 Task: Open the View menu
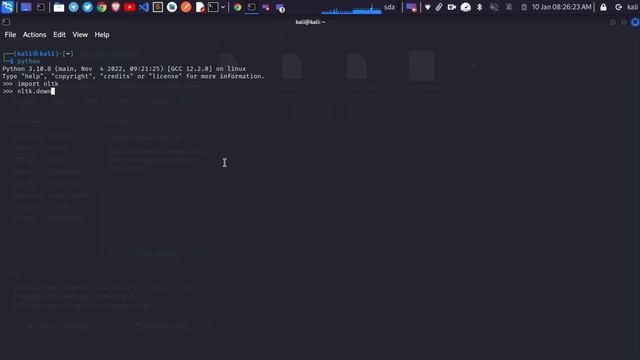pos(80,35)
